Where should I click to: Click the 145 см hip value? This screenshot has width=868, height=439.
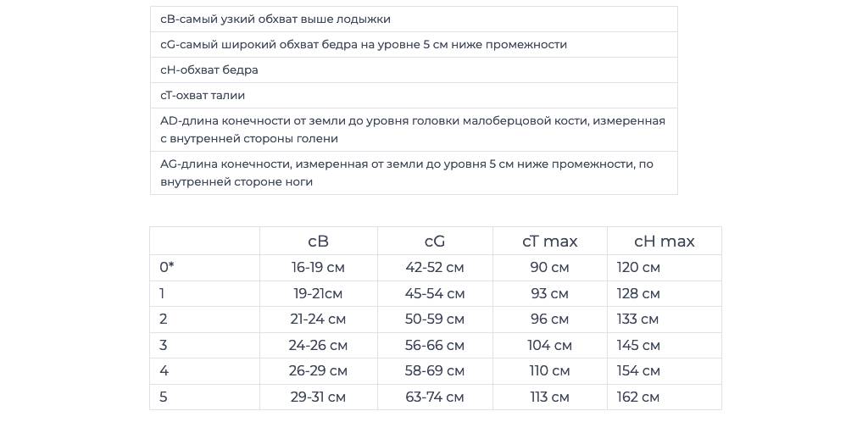[638, 346]
